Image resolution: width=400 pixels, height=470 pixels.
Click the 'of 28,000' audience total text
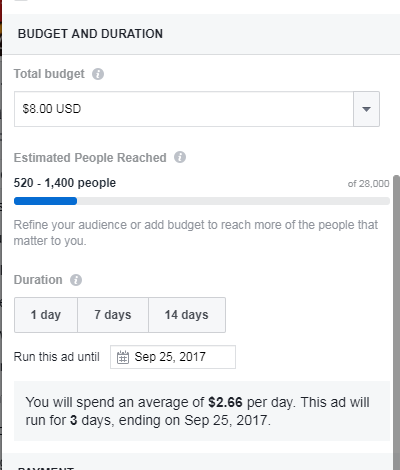click(x=368, y=184)
